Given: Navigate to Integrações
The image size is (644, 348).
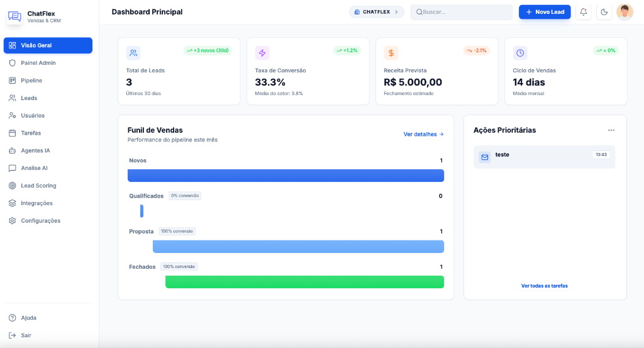Looking at the screenshot, I should pyautogui.click(x=48, y=203).
